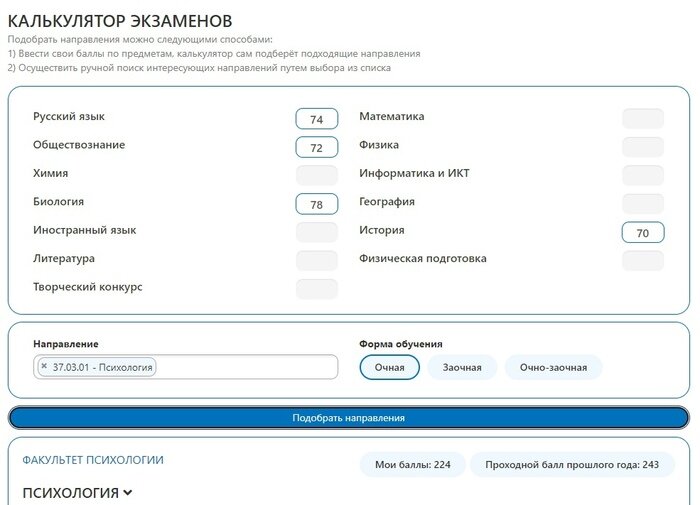This screenshot has height=505, width=700.
Task: Click the Русский язык label
Action: point(69,117)
